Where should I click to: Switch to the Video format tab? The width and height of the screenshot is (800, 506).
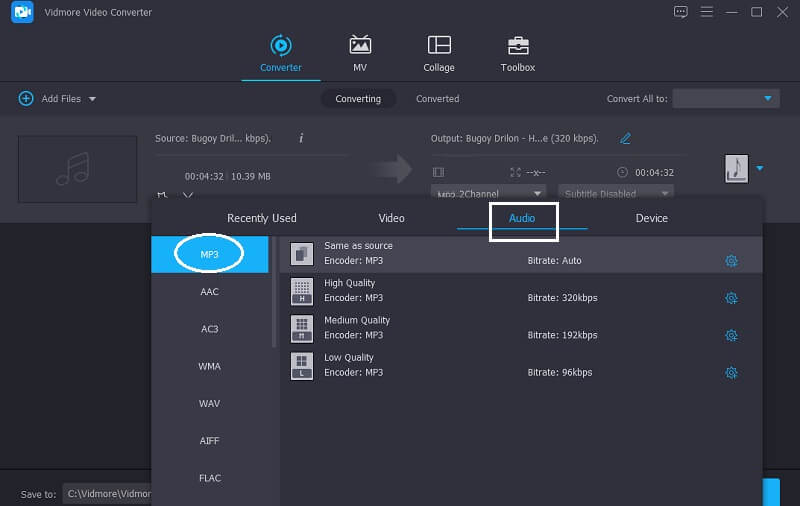[391, 218]
